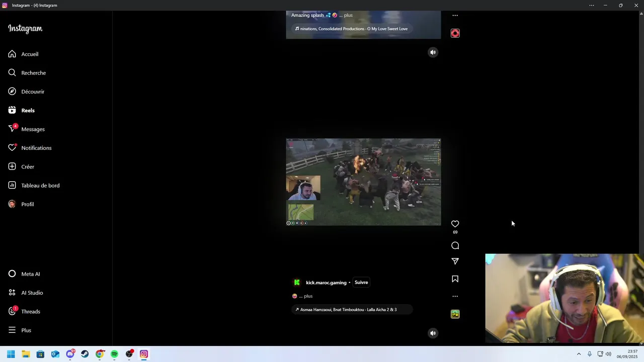This screenshot has width=644, height=362.
Task: Open O My Love Sweet Love audio link
Action: [x=351, y=29]
